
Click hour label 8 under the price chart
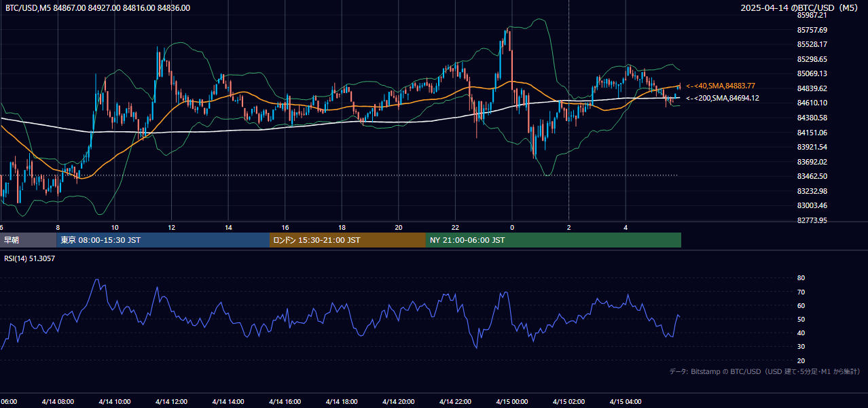coord(58,227)
